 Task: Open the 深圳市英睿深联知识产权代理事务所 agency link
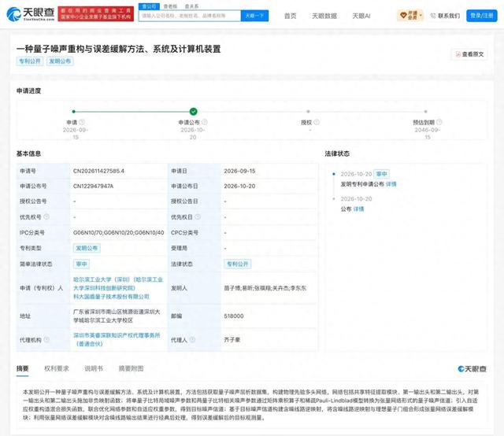point(117,339)
